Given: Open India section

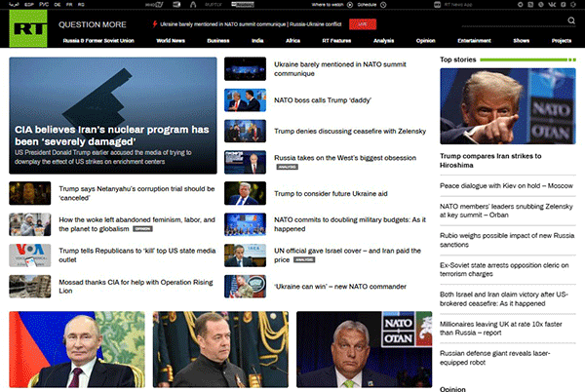Looking at the screenshot, I should (257, 41).
